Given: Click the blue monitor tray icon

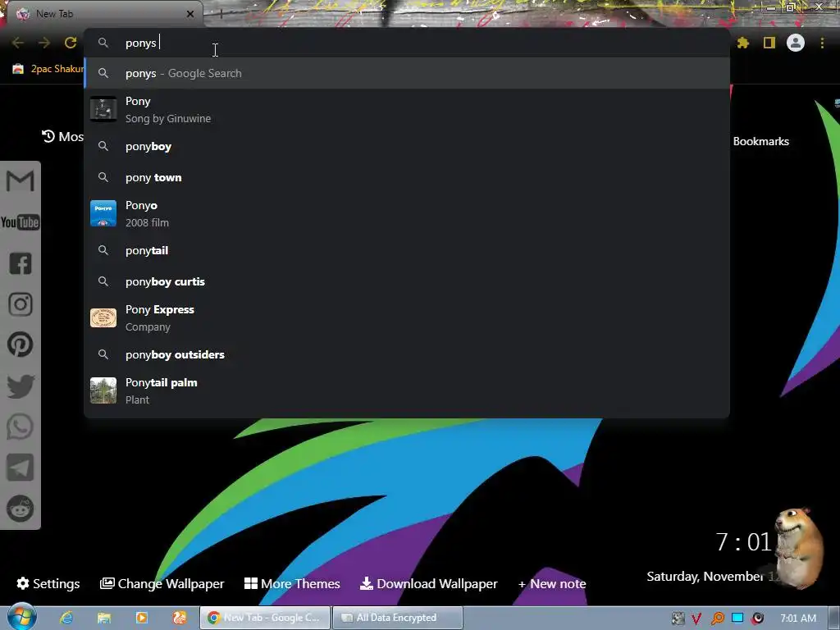Looking at the screenshot, I should coord(737,619).
